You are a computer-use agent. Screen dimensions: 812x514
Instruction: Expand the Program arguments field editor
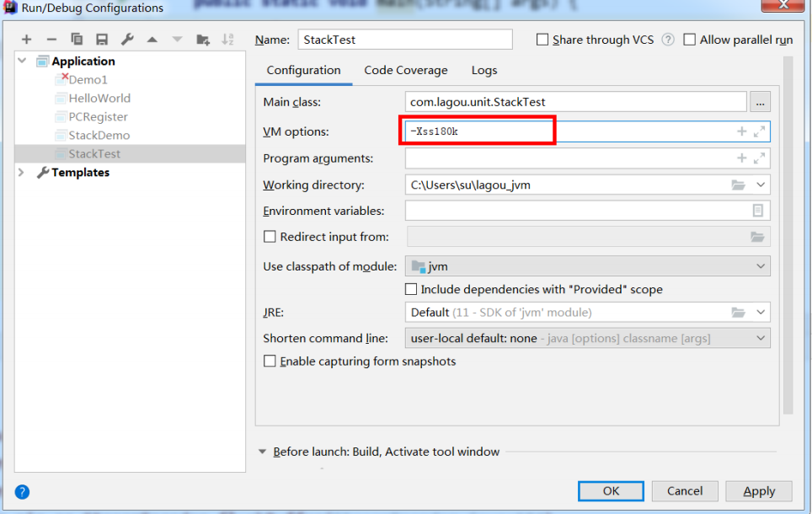(759, 158)
